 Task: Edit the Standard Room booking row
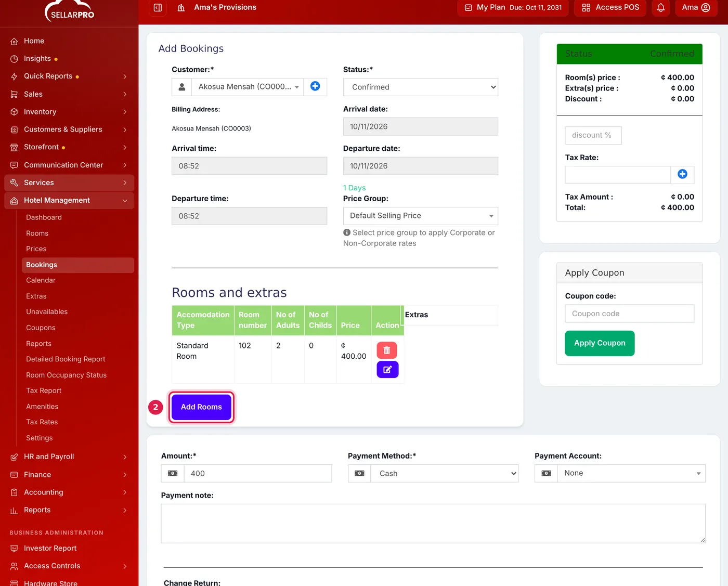(387, 370)
